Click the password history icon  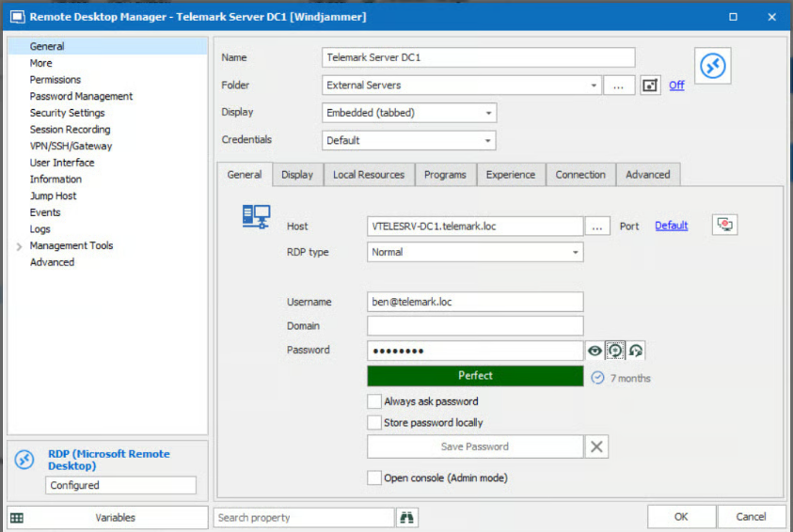pos(636,351)
